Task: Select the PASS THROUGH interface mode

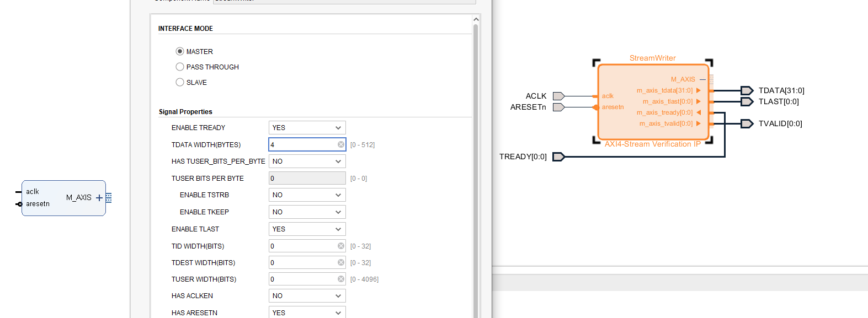Action: coord(180,67)
